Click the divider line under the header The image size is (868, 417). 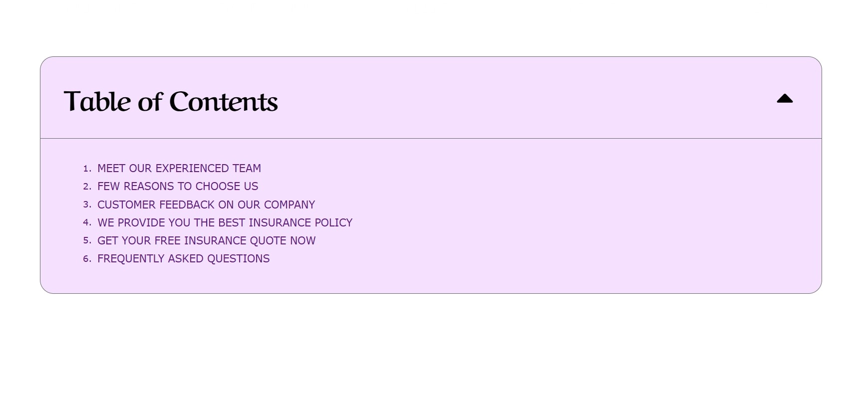[431, 138]
